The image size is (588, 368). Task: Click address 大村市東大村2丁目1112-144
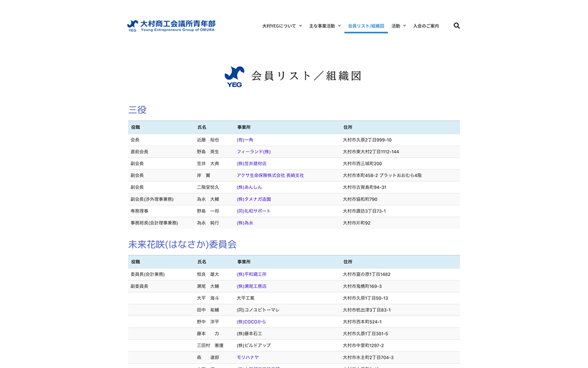(x=371, y=152)
